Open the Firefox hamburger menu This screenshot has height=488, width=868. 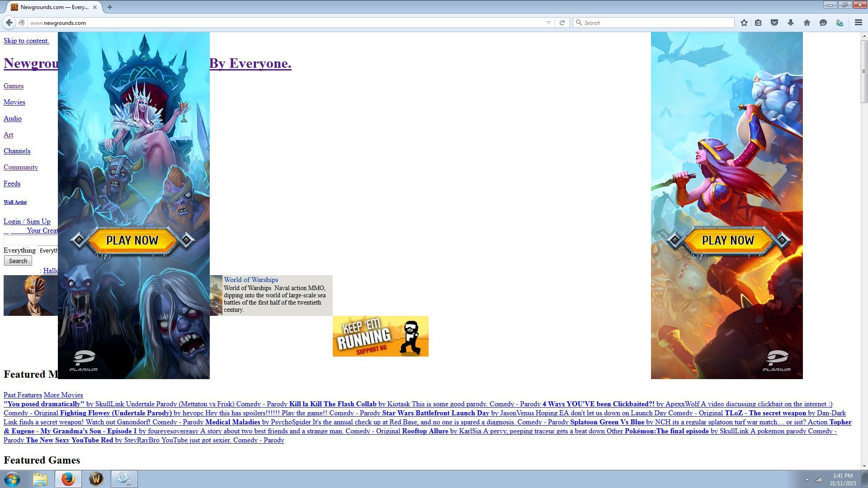point(858,23)
